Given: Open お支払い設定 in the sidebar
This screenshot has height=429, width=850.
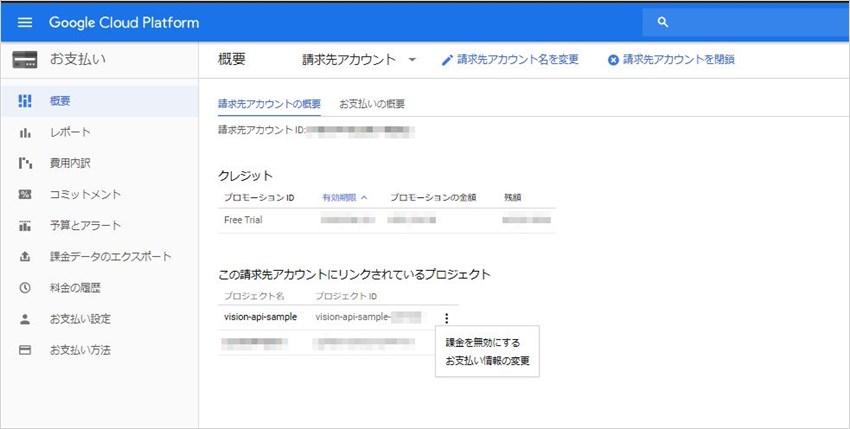Looking at the screenshot, I should [x=100, y=319].
